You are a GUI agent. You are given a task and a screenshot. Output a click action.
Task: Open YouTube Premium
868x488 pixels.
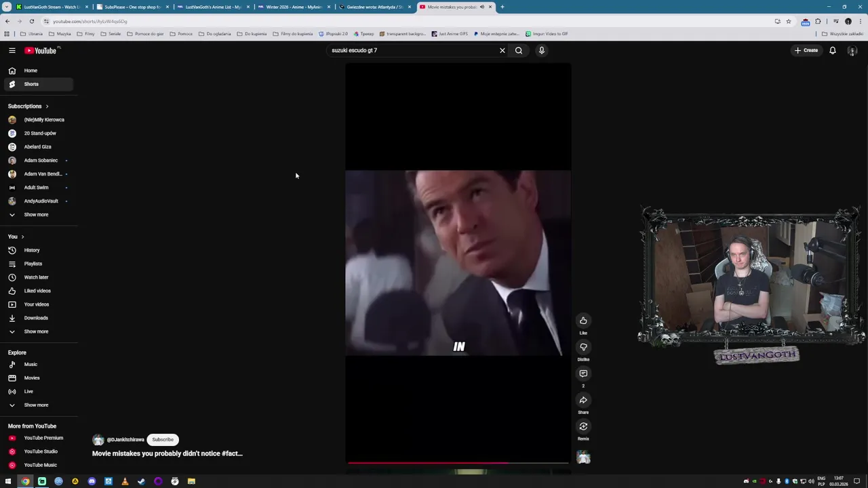39,438
